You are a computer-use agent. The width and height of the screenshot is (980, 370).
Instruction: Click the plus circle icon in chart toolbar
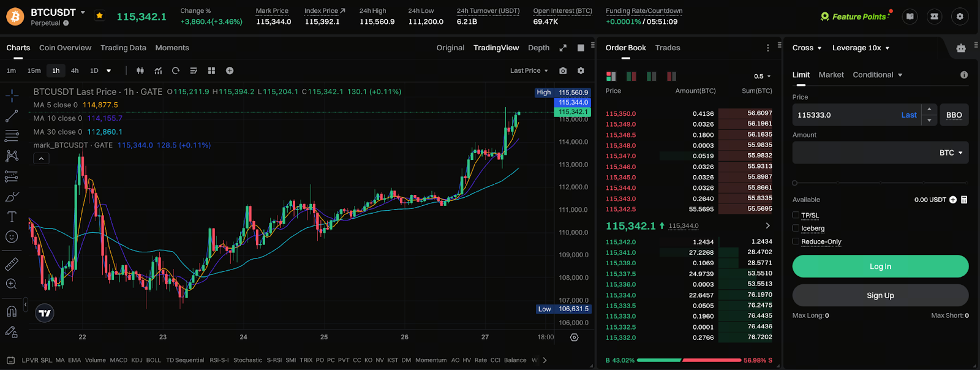tap(230, 70)
